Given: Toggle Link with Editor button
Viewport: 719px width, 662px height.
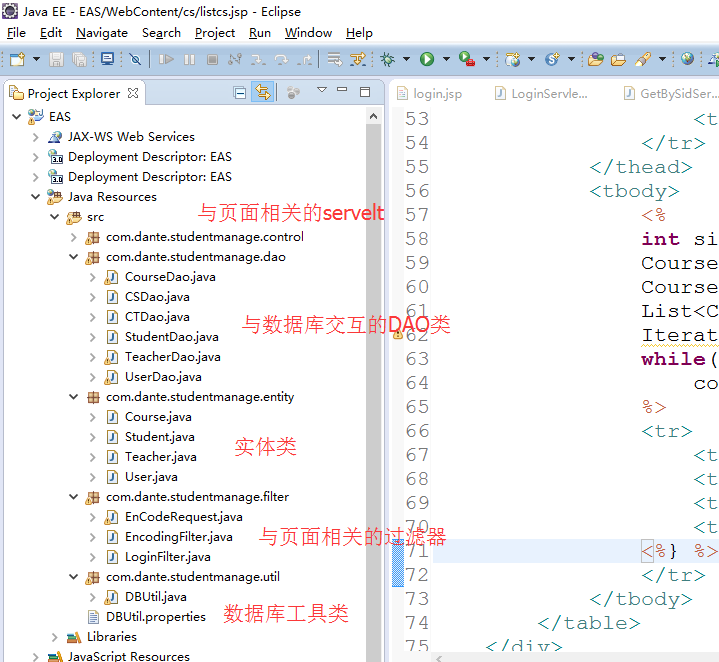Looking at the screenshot, I should 263,92.
